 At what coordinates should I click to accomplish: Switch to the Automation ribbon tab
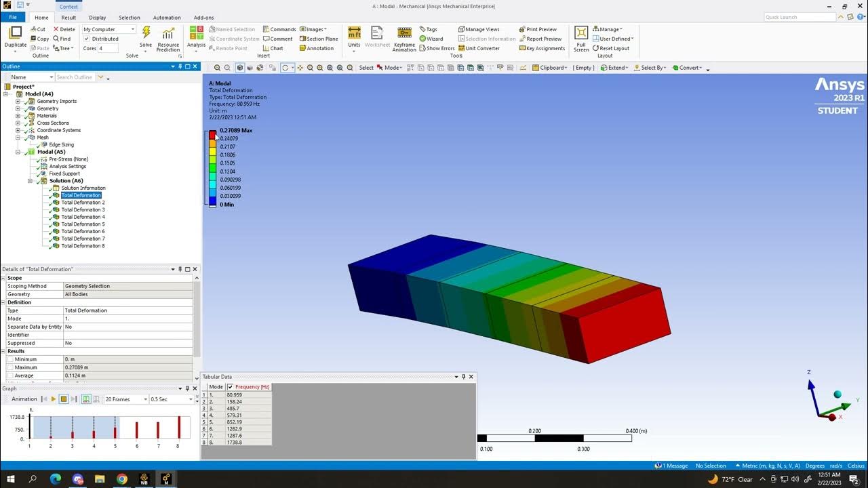pyautogui.click(x=167, y=18)
